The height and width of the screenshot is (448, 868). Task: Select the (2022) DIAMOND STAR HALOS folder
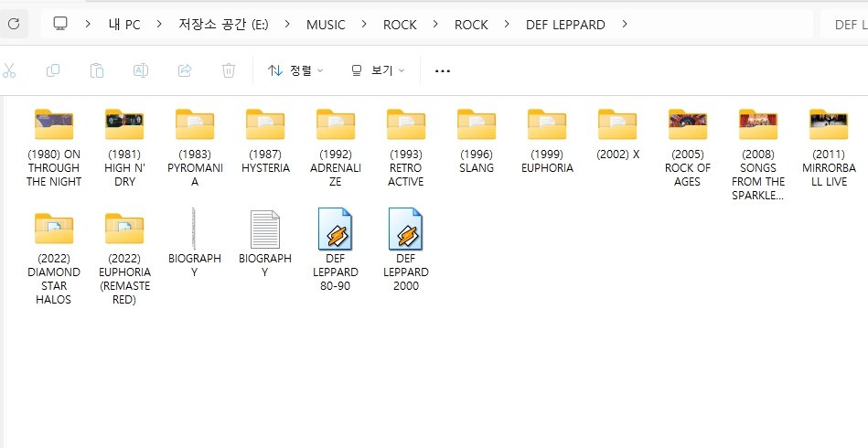coord(54,259)
